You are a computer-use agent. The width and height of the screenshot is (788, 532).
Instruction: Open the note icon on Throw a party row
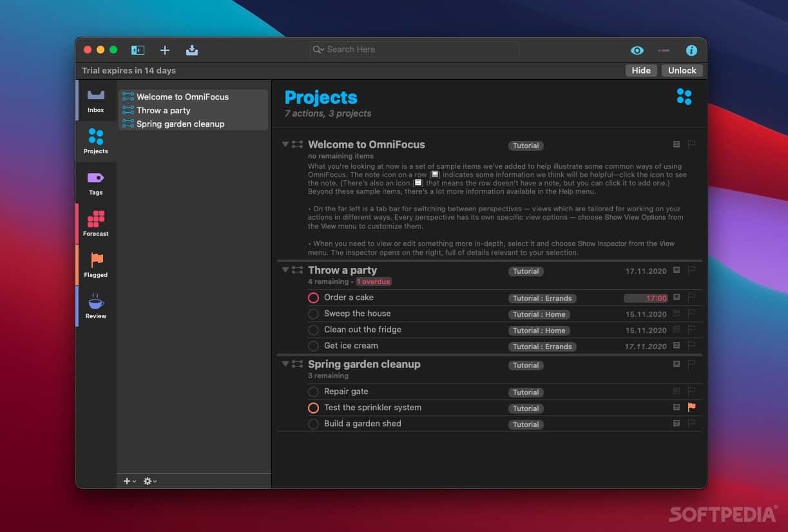(x=677, y=270)
